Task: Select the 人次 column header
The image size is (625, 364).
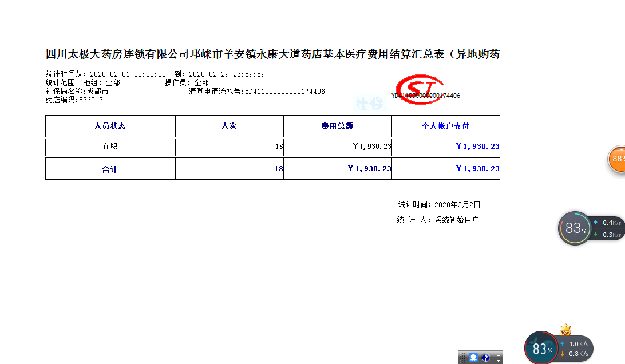Action: [x=229, y=126]
